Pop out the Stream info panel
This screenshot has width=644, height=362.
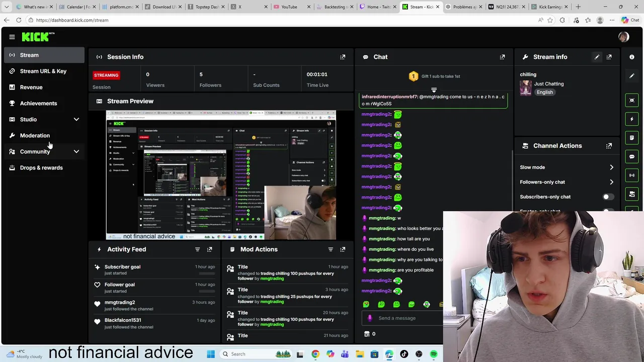pyautogui.click(x=609, y=57)
